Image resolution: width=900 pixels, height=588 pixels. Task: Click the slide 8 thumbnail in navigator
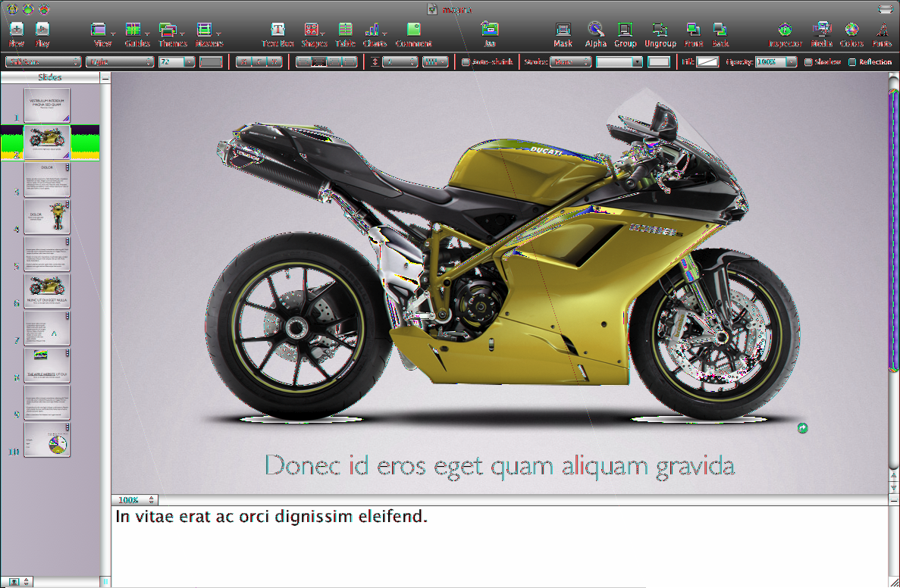coord(47,365)
